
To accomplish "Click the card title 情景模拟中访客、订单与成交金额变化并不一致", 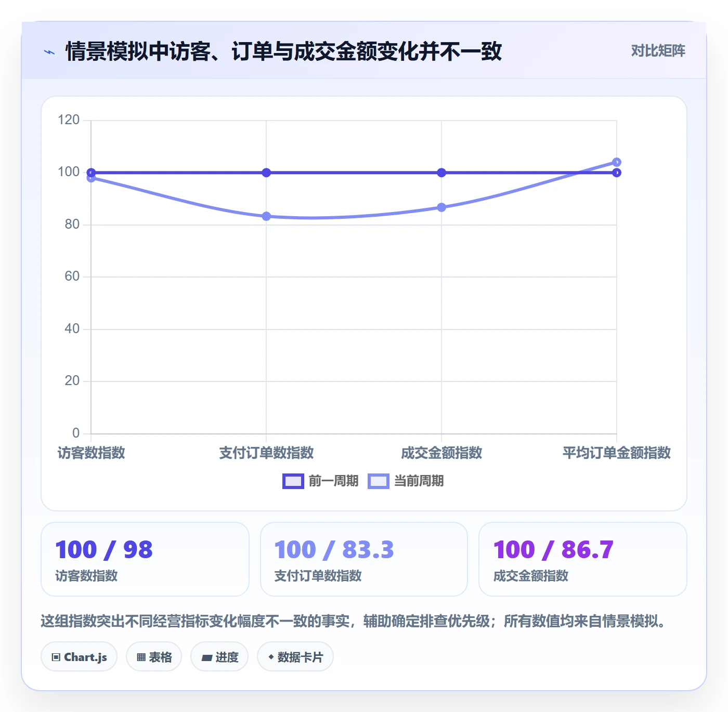I will (x=283, y=51).
